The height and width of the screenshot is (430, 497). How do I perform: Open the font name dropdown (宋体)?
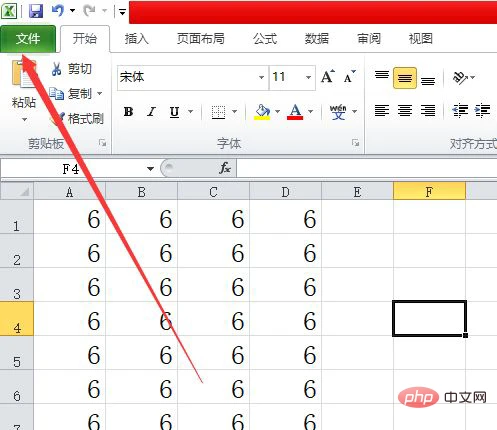[261, 78]
